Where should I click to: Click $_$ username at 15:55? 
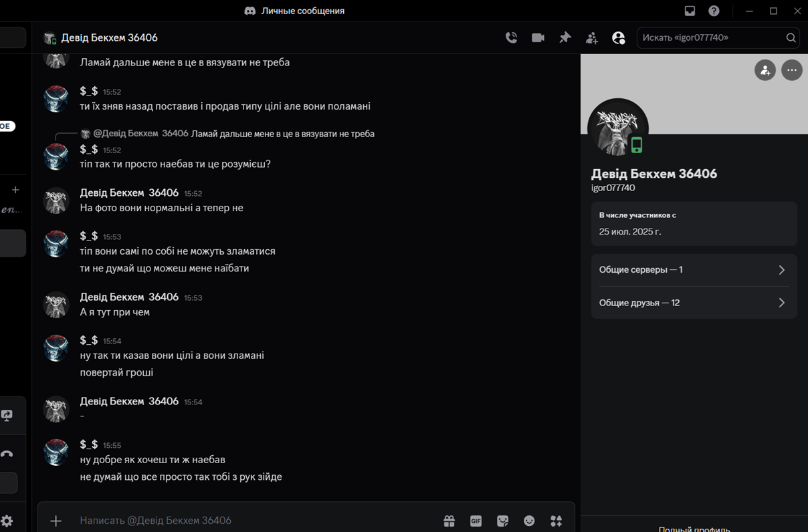tap(89, 444)
